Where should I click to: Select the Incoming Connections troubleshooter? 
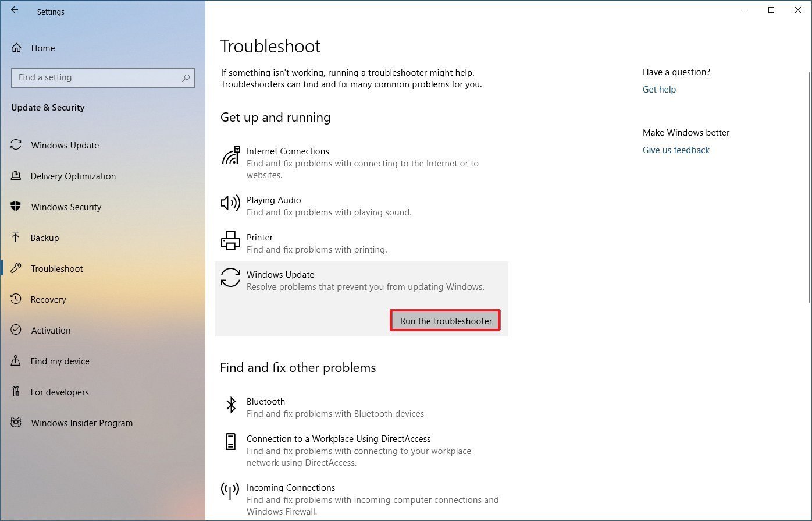coord(361,499)
